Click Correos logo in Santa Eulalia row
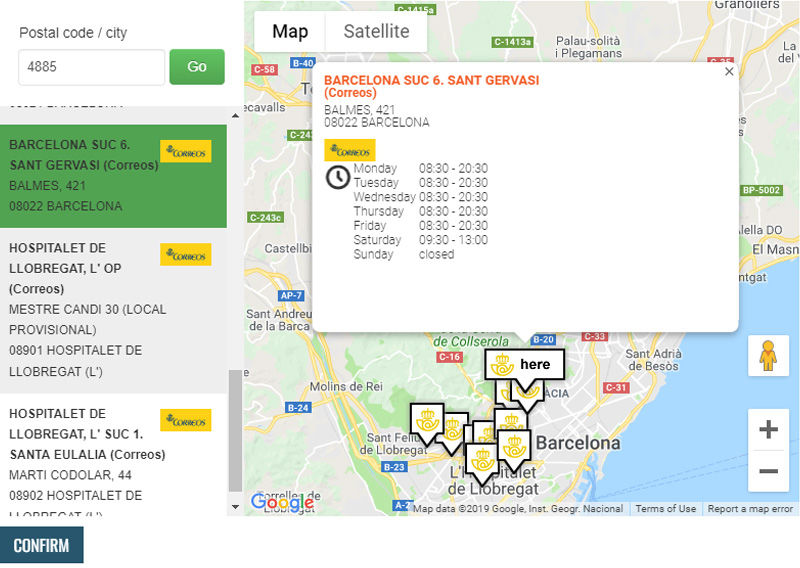Screen dimensions: 800x568 click(x=186, y=421)
